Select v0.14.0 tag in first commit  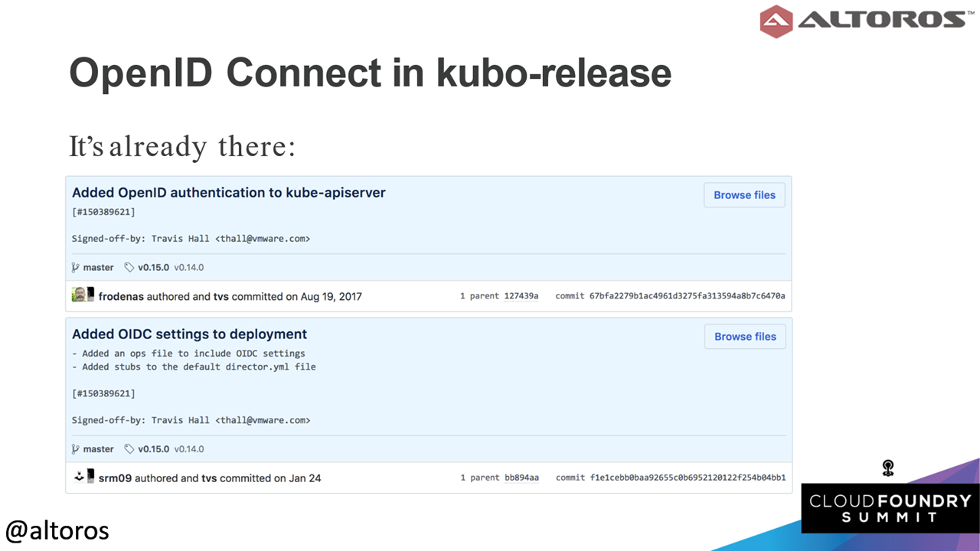tap(188, 268)
